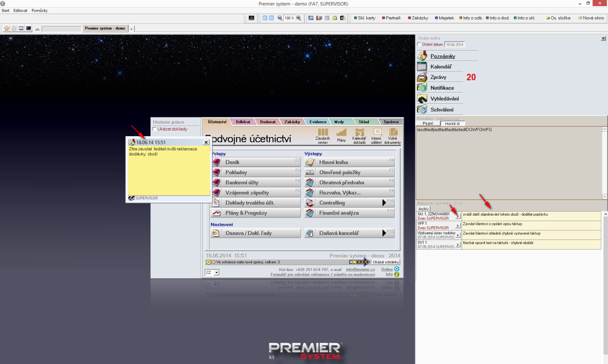Click the zoom in magnifier icon
608x364 pixels.
(x=298, y=18)
